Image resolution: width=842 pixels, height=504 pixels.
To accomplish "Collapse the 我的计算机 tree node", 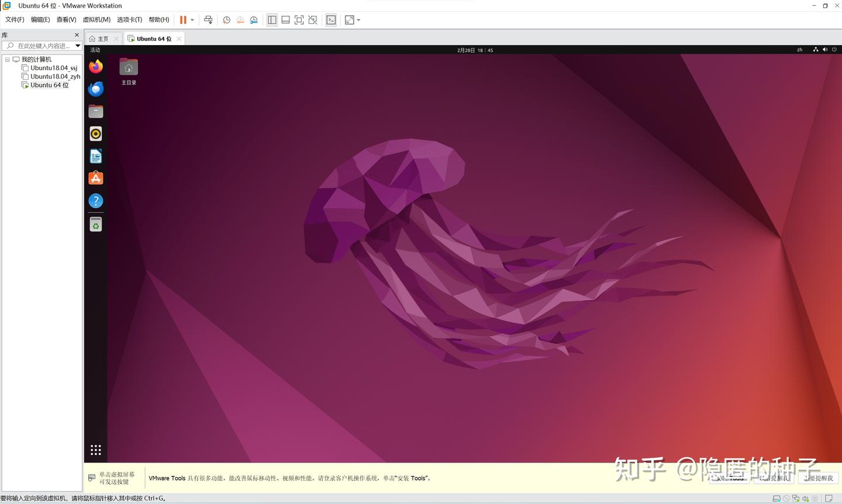I will click(x=8, y=59).
